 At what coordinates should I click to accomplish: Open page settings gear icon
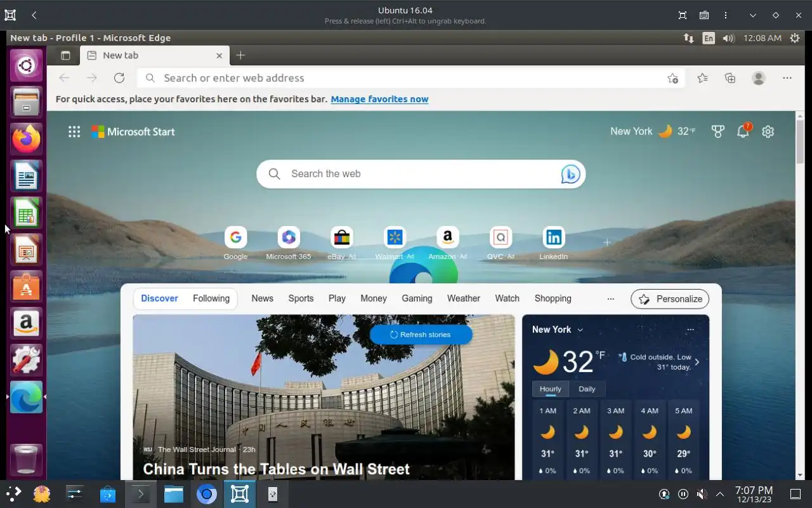click(768, 131)
